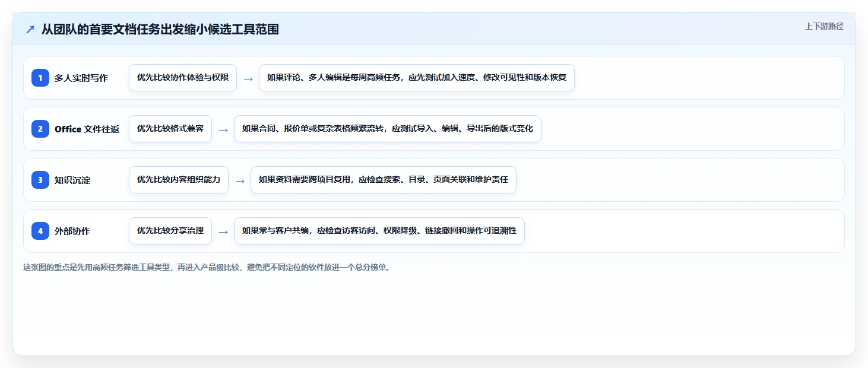This screenshot has height=368, width=868.
Task: Click the box starting 如果评论、多人编辑
Action: click(x=417, y=78)
